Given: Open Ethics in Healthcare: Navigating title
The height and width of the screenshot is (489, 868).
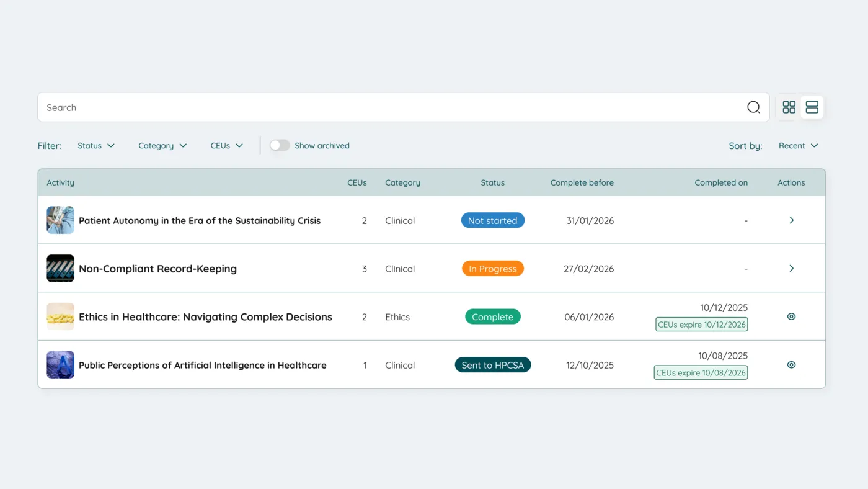Looking at the screenshot, I should (x=205, y=317).
